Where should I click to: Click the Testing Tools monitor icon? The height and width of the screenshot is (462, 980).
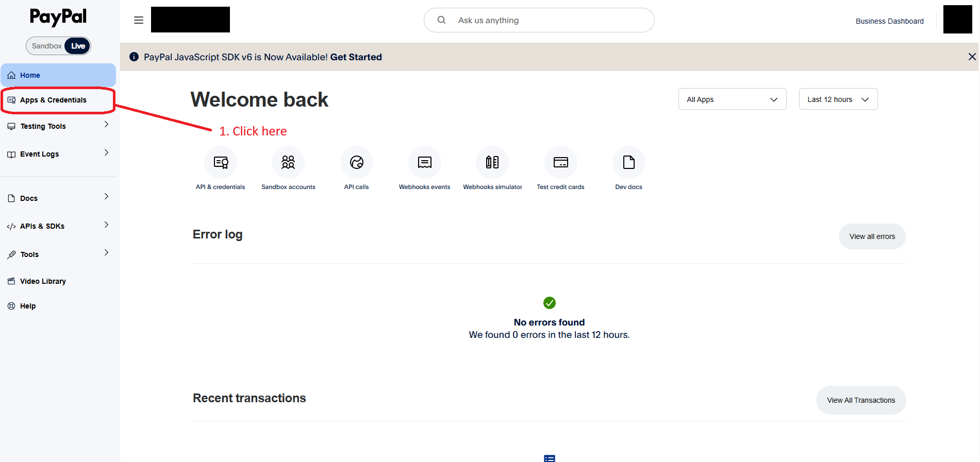[x=11, y=126]
